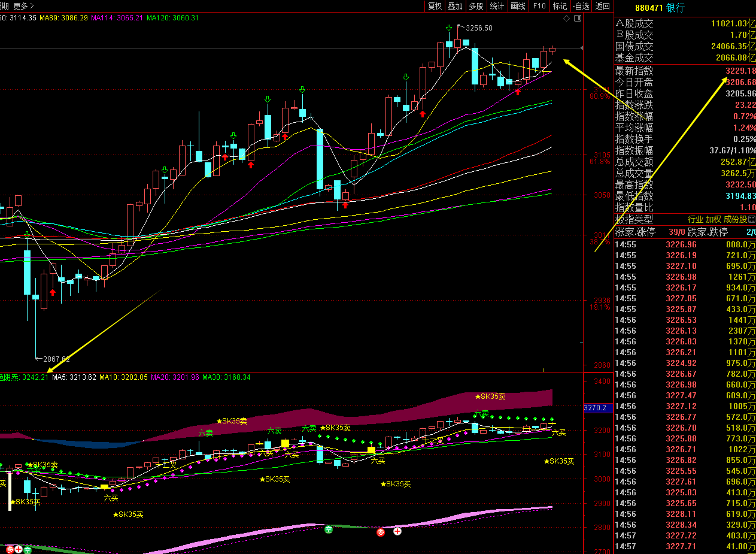This screenshot has height=554, width=756.
Task: Click the red 多 circle beside the plus
Action: [x=381, y=532]
